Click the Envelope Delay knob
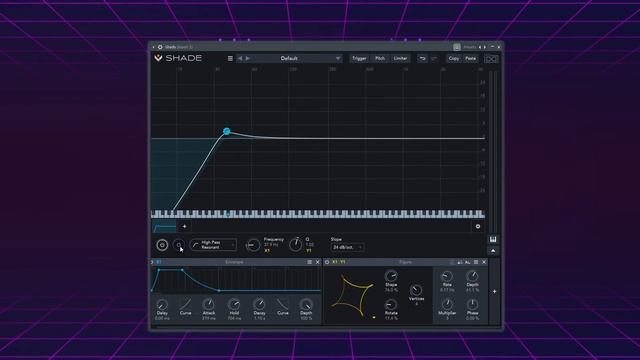Viewport: 640px width, 360px height. (x=162, y=304)
